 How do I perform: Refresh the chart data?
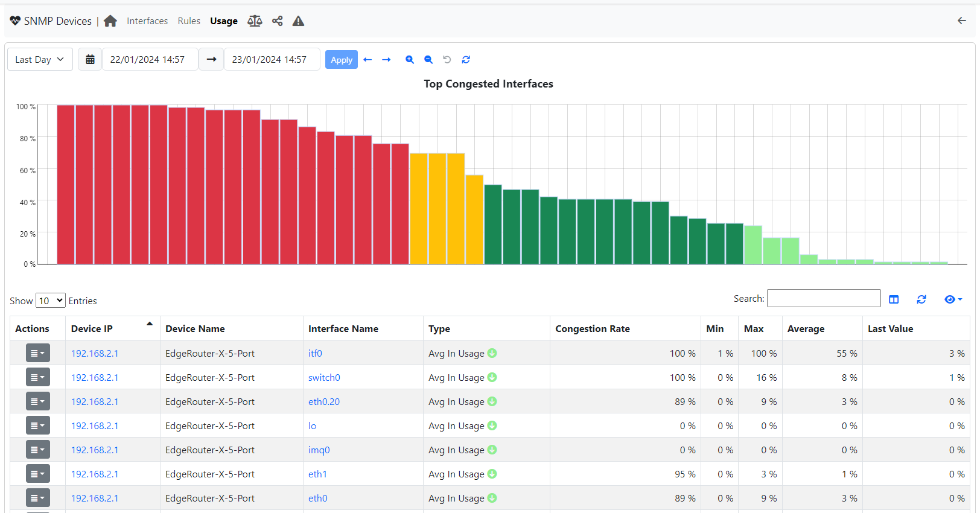[466, 60]
